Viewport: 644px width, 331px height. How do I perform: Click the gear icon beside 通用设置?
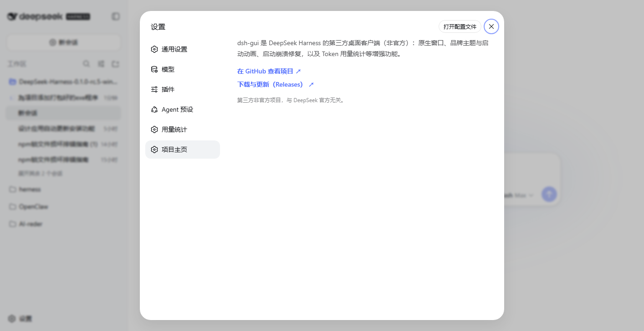coord(154,49)
